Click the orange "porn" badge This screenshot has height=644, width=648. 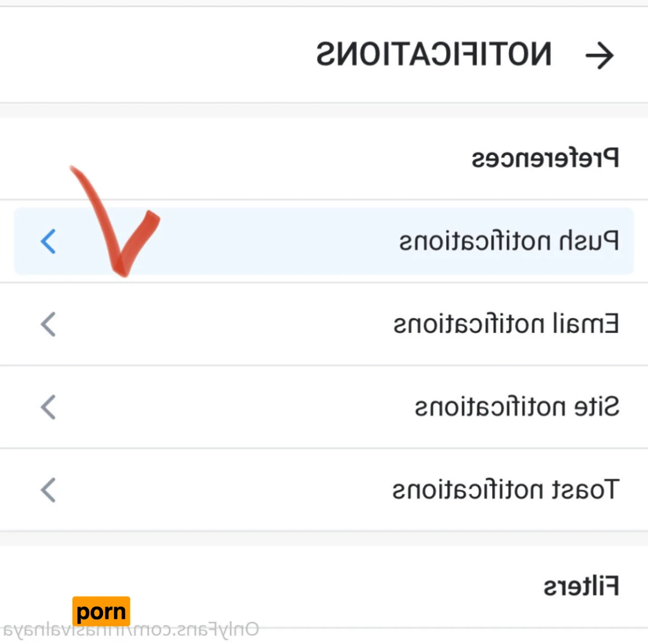pos(101,612)
